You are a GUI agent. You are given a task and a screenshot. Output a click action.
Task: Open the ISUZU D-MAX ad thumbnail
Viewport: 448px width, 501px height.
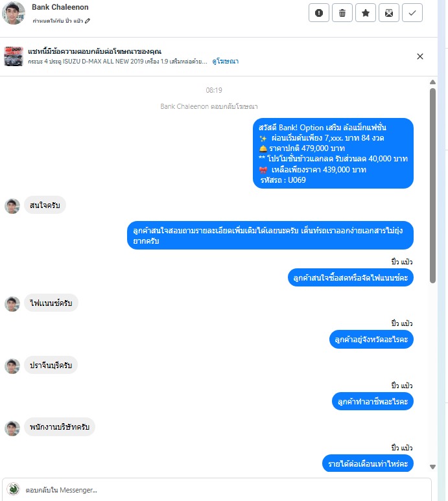(x=14, y=56)
